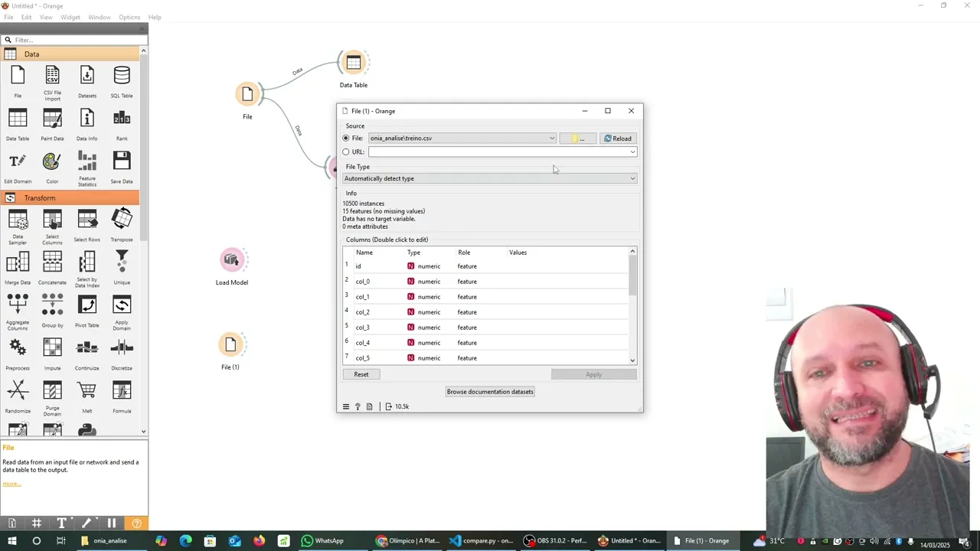Click Browse documentation datasets
The width and height of the screenshot is (980, 551).
(490, 392)
